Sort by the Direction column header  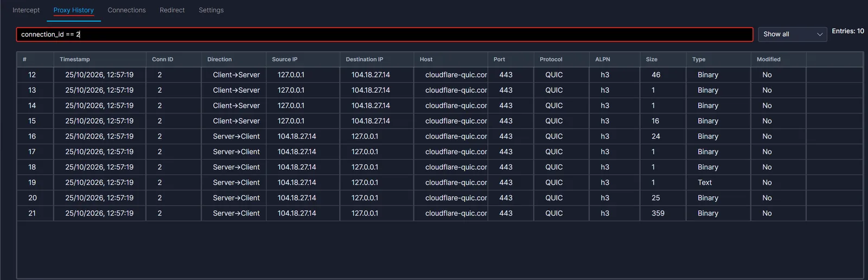234,59
